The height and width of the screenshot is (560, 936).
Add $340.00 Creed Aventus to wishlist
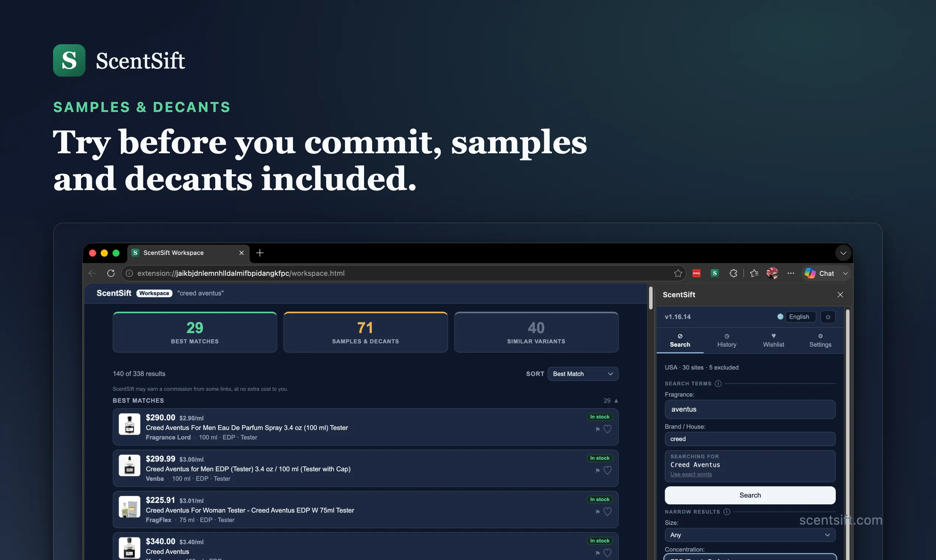[x=607, y=553]
